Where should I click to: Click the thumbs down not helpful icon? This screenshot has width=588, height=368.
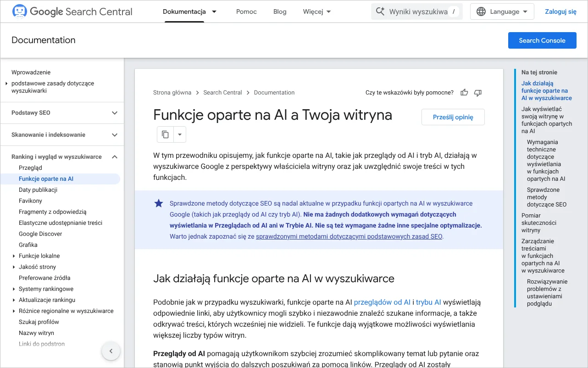tap(478, 93)
